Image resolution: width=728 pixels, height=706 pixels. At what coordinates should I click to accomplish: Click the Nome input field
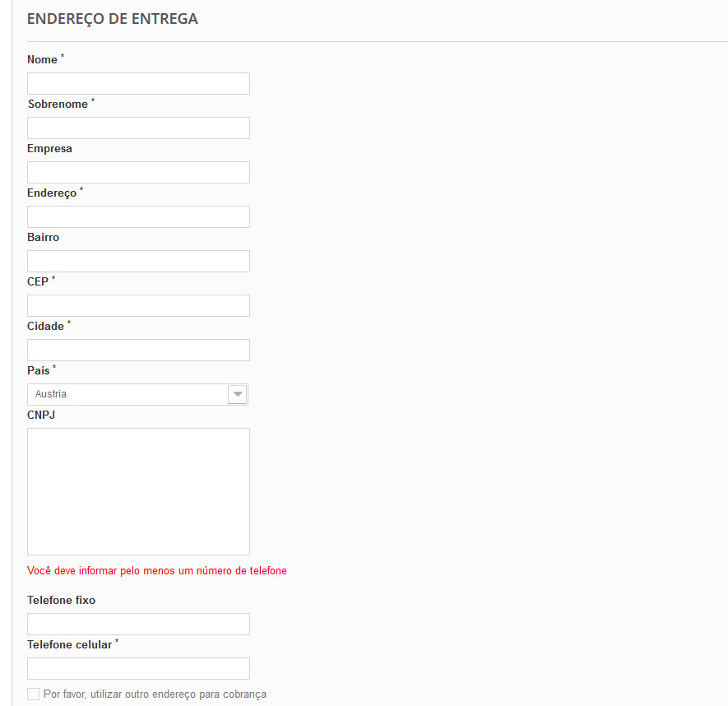coord(138,83)
